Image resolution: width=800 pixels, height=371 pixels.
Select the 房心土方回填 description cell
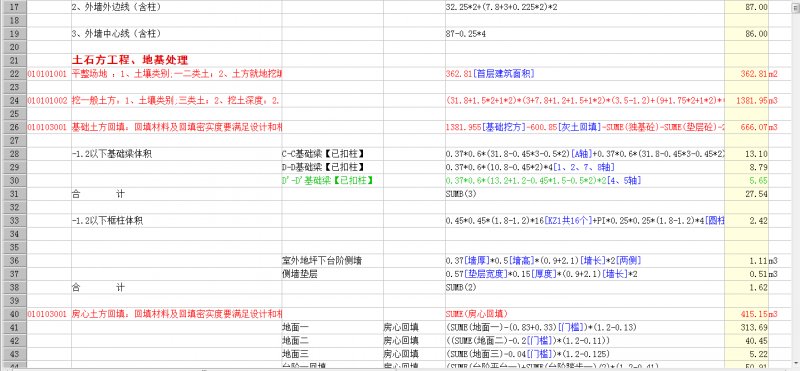(x=177, y=314)
